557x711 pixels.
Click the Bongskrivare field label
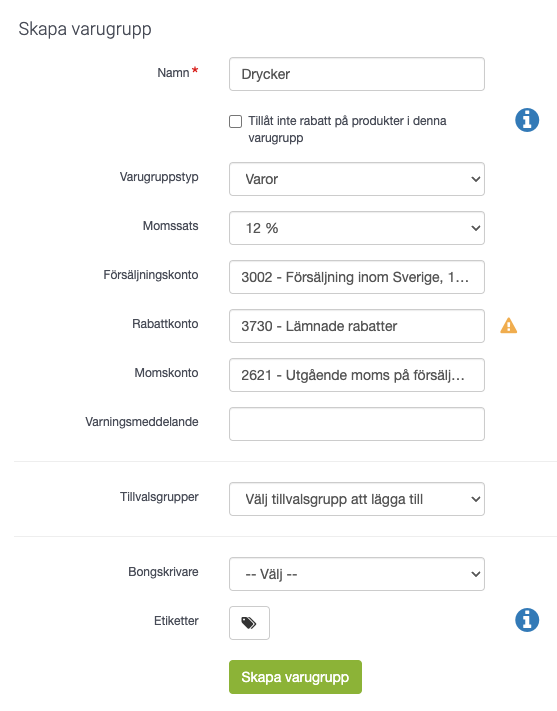163,572
